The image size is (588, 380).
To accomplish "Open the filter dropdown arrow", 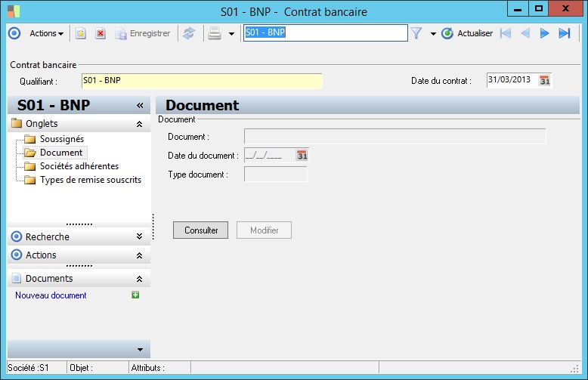I will (x=433, y=34).
